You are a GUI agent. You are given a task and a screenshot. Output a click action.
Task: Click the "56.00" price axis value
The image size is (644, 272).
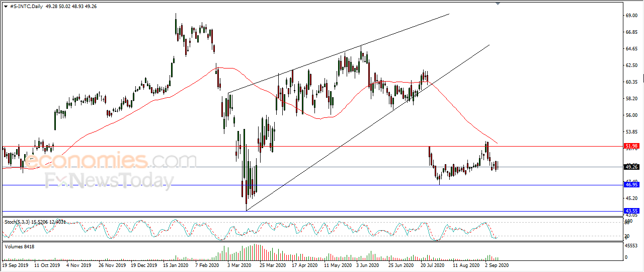632,115
